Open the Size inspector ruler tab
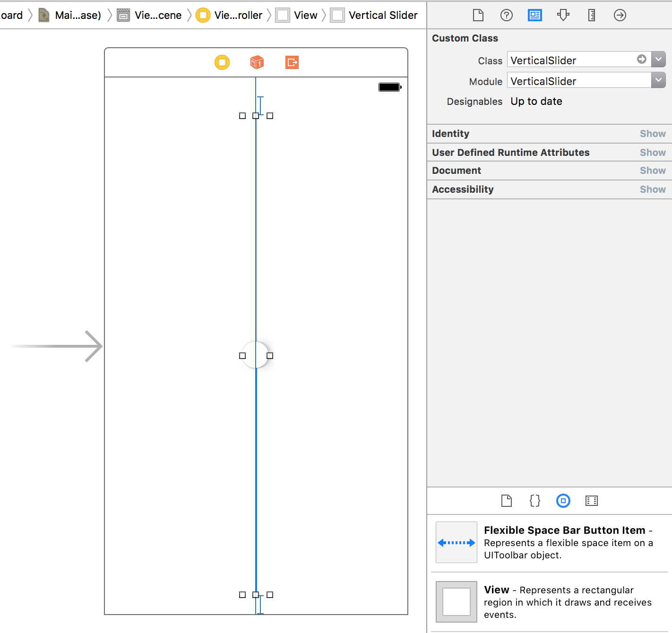Image resolution: width=672 pixels, height=633 pixels. 591,15
